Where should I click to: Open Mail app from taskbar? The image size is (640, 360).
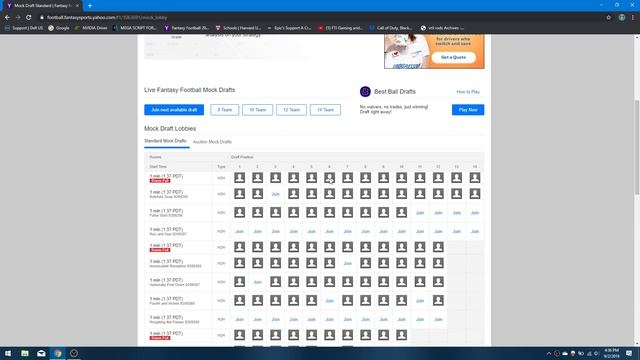tap(41, 353)
